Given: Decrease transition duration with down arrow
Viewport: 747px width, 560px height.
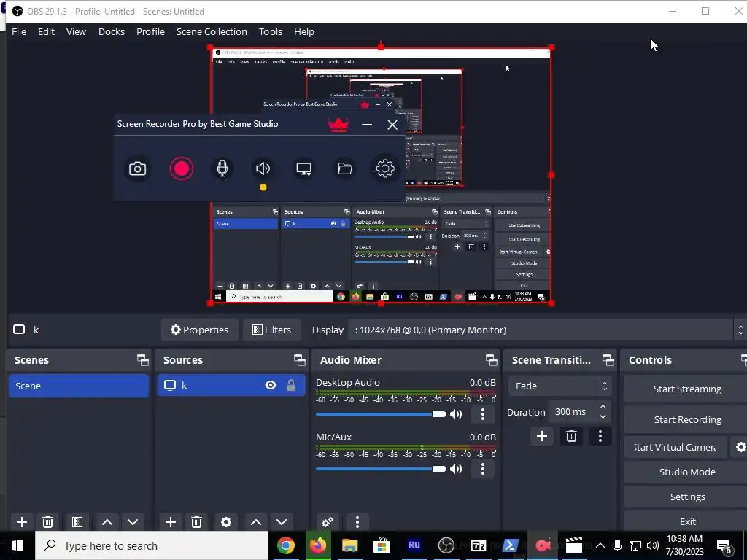Looking at the screenshot, I should [603, 416].
